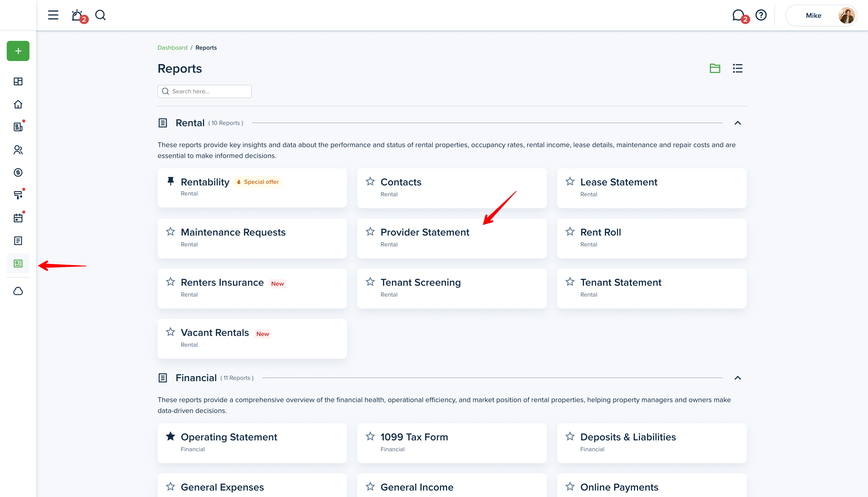Click the Special offer badge
868x497 pixels.
point(258,182)
